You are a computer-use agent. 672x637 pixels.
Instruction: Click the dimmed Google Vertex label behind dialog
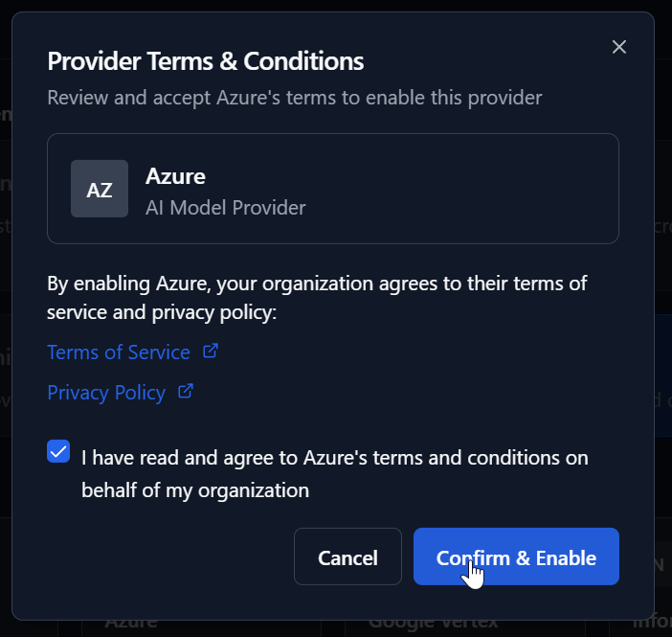[x=433, y=623]
